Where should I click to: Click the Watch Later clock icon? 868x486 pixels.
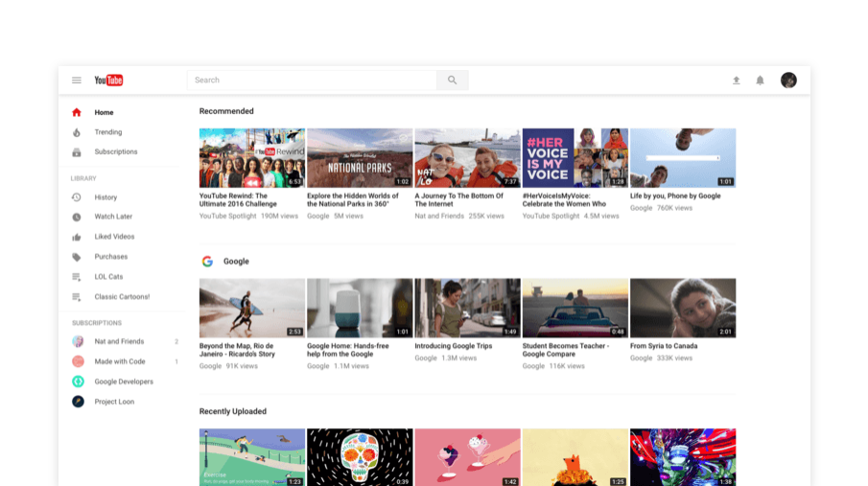(77, 217)
